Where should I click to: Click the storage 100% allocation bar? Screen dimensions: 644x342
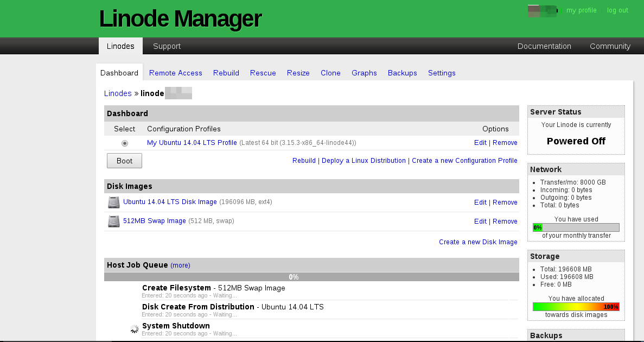[x=576, y=307]
